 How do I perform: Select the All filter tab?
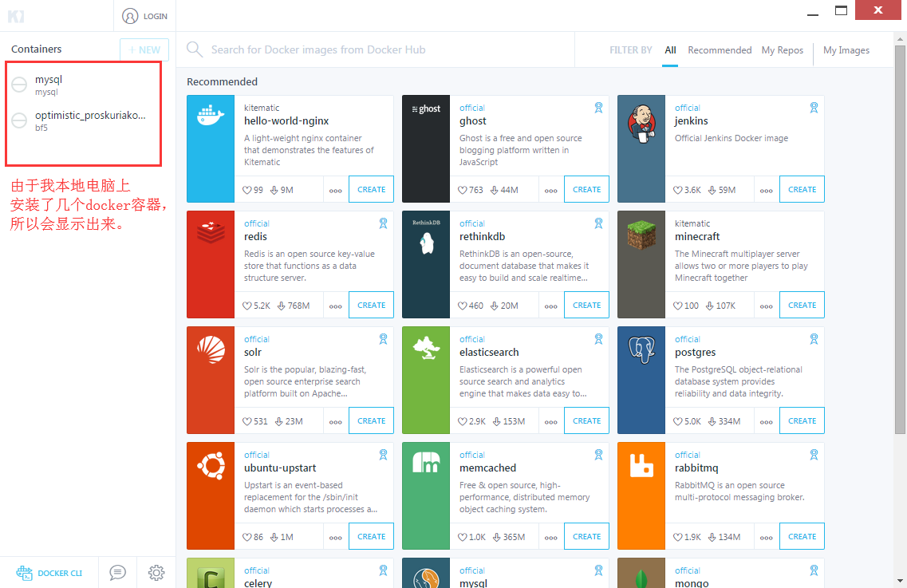point(670,50)
